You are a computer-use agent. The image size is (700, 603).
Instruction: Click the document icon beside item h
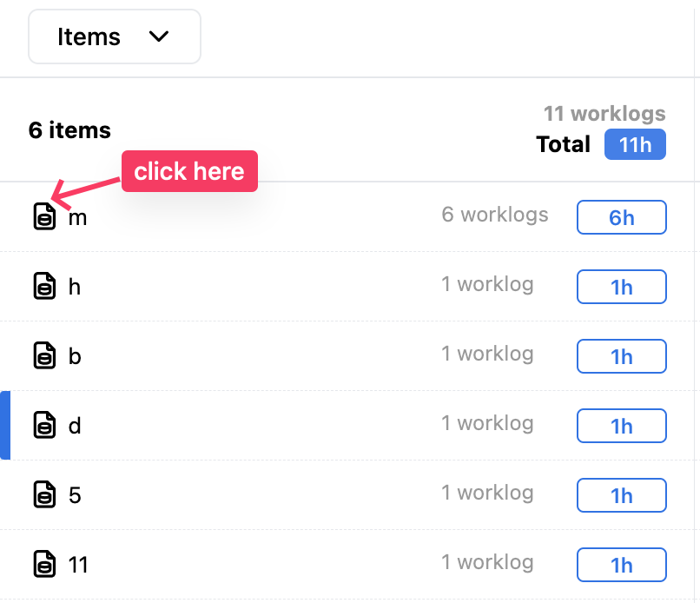coord(44,286)
